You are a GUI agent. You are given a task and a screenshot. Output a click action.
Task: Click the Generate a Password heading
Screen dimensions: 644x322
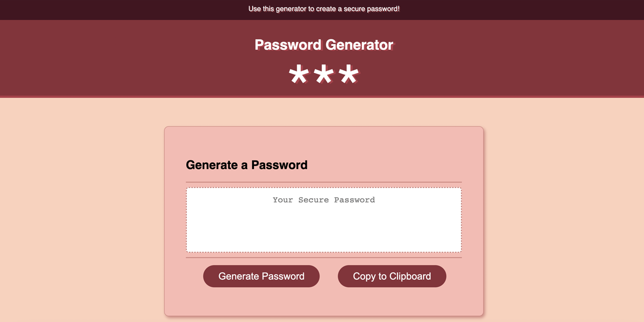247,165
